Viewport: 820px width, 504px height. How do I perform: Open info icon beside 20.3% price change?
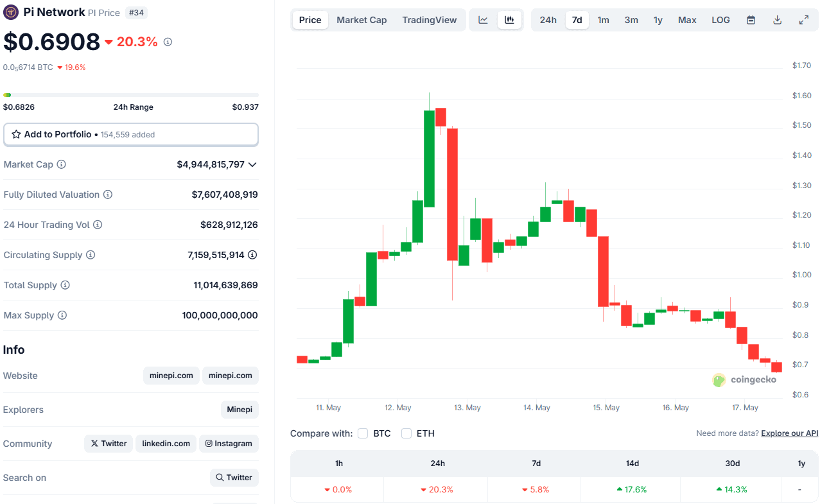click(x=168, y=42)
